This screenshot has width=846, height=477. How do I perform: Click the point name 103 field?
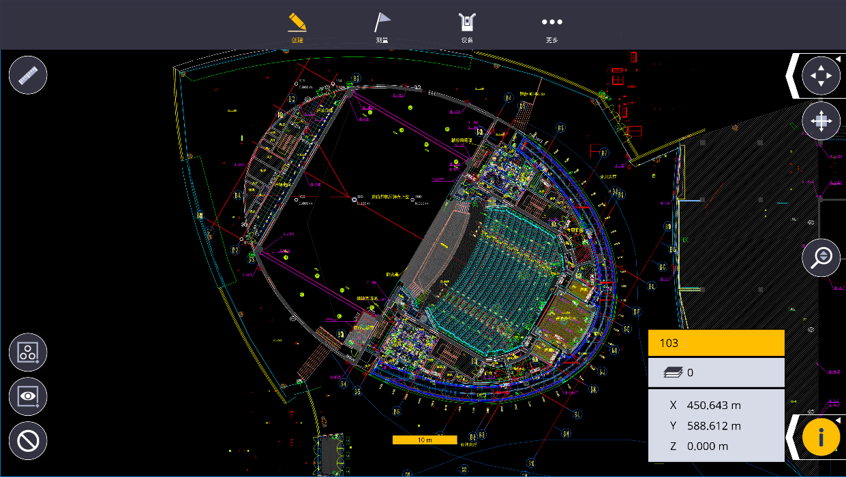(x=716, y=343)
